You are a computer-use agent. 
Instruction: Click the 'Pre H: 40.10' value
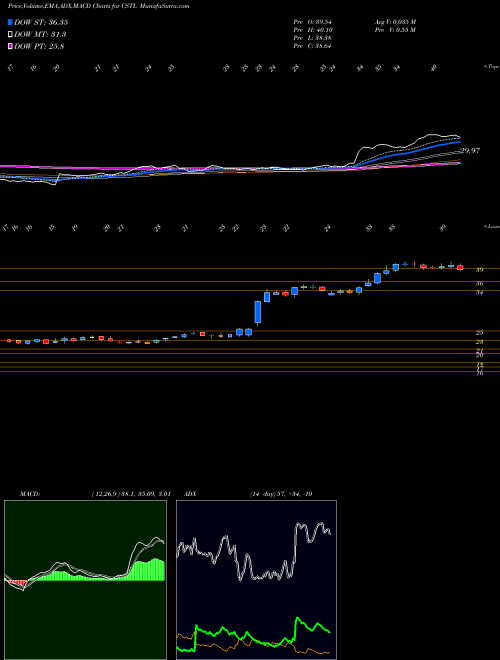[x=313, y=30]
